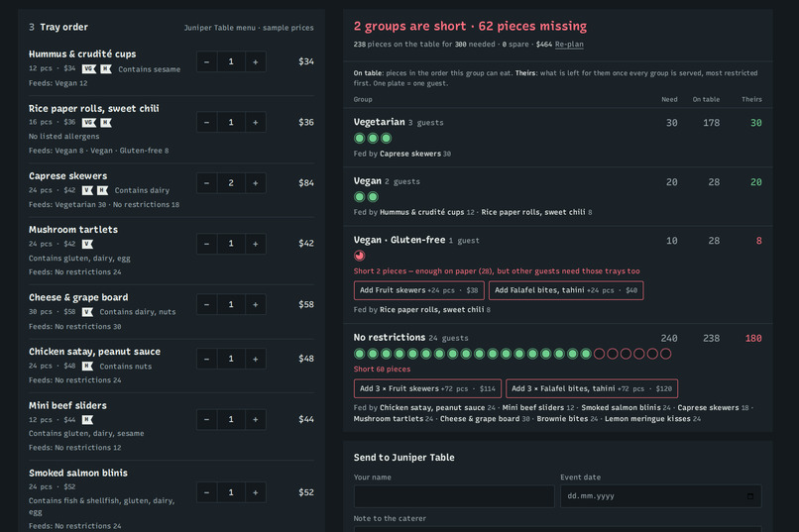Decrease Caprese skewers quantity

pos(206,182)
